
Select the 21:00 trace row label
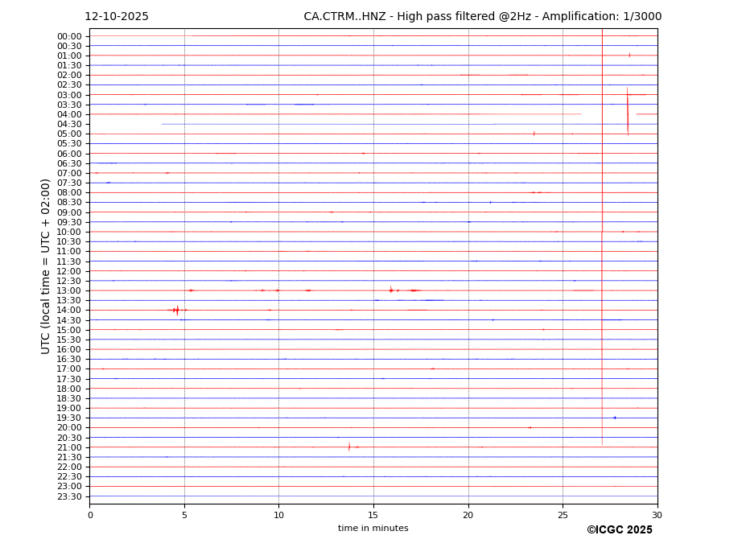(69, 447)
